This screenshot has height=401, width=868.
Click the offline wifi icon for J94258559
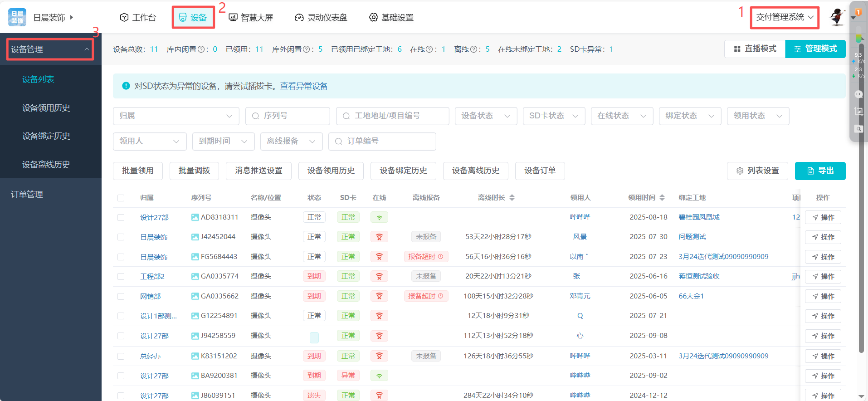click(x=379, y=336)
